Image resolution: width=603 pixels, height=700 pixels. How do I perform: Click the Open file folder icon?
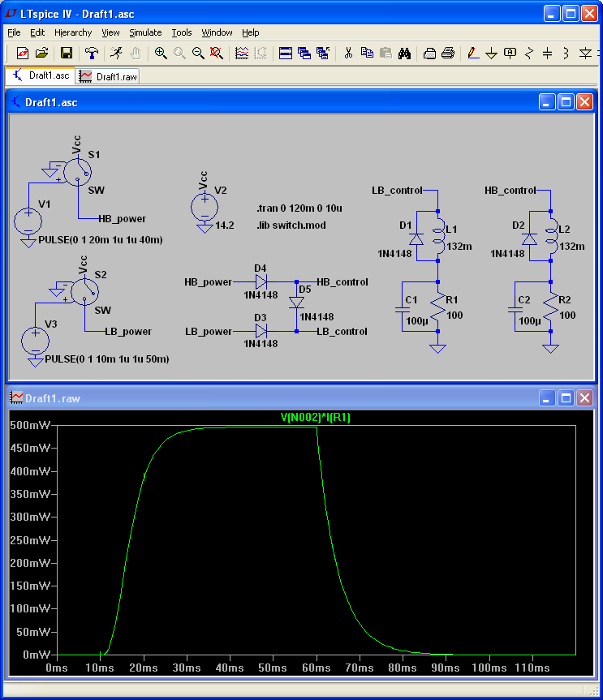pos(41,53)
